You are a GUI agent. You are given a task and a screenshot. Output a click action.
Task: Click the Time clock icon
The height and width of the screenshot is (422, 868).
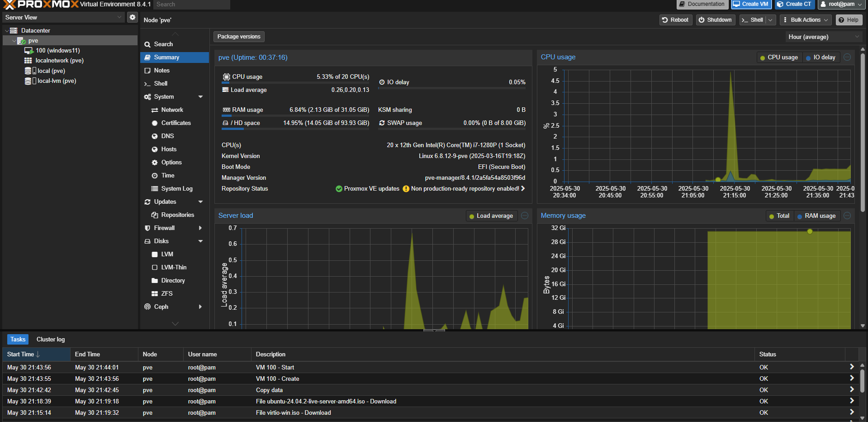pyautogui.click(x=155, y=176)
